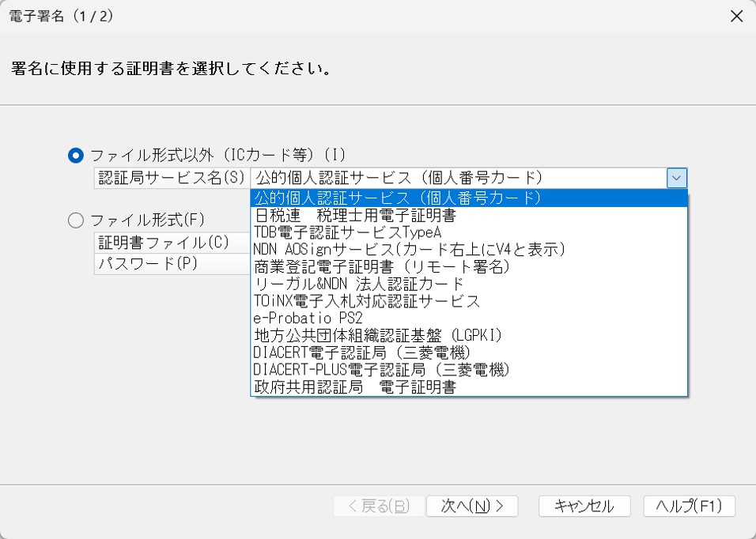Pick DIACERT電子認証局（三菱電機） entry

coord(469,352)
